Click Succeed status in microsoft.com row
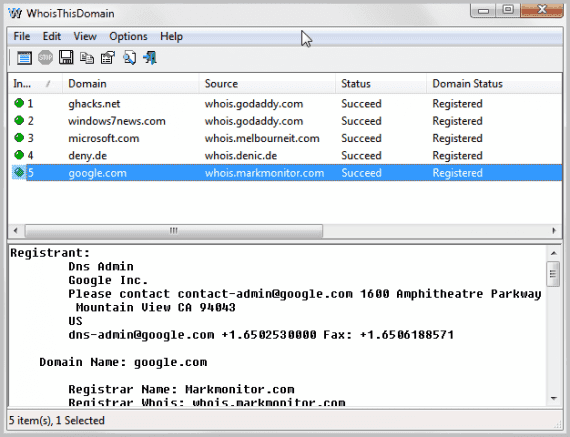The height and width of the screenshot is (437, 570). (x=361, y=139)
